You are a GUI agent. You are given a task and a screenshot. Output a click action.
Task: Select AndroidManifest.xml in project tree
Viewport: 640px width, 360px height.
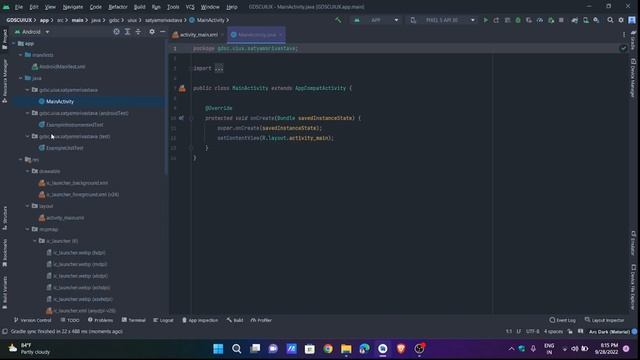point(62,67)
